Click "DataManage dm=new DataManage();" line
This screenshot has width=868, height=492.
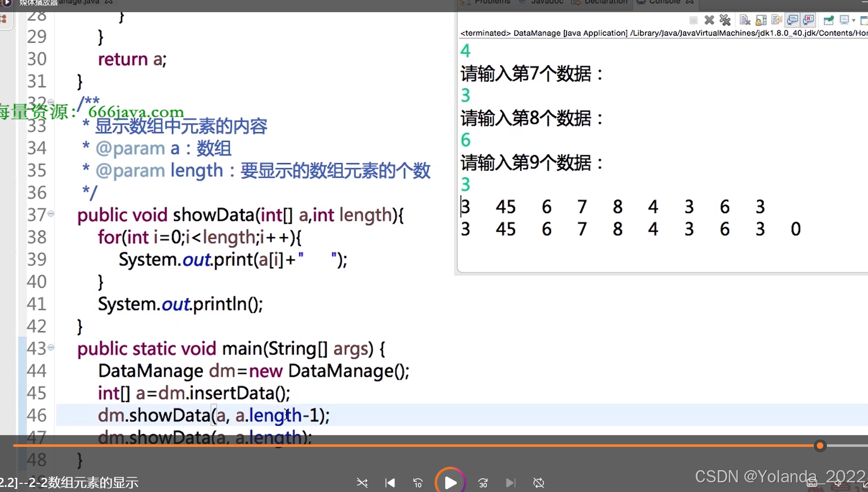tap(254, 371)
